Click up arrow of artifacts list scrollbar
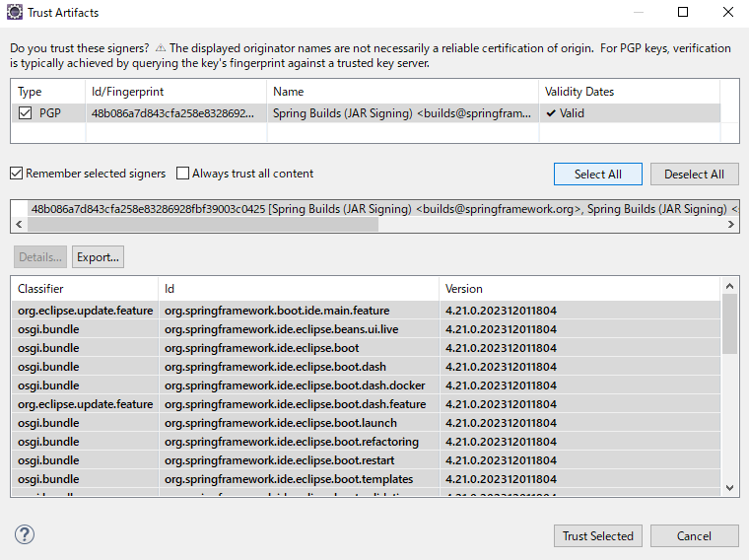 [729, 286]
